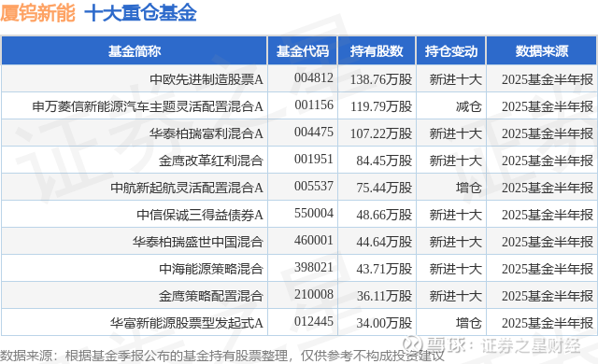This screenshot has height=364, width=598.
Task: Click 减仓 in the 001156 row
Action: (469, 106)
